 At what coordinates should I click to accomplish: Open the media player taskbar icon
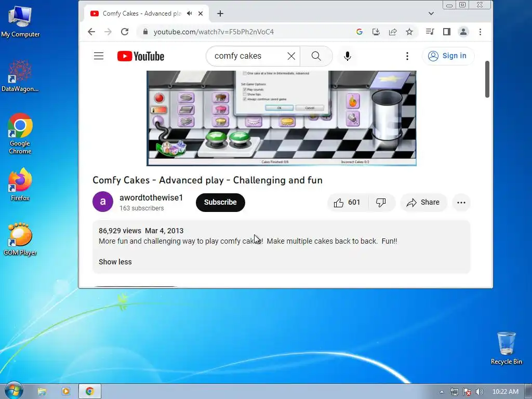click(66, 392)
